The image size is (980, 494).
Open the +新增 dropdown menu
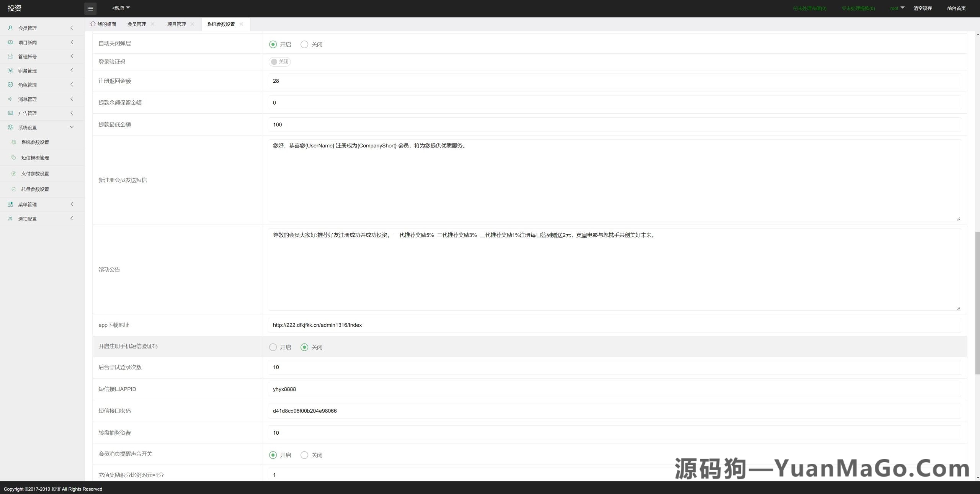[x=120, y=8]
